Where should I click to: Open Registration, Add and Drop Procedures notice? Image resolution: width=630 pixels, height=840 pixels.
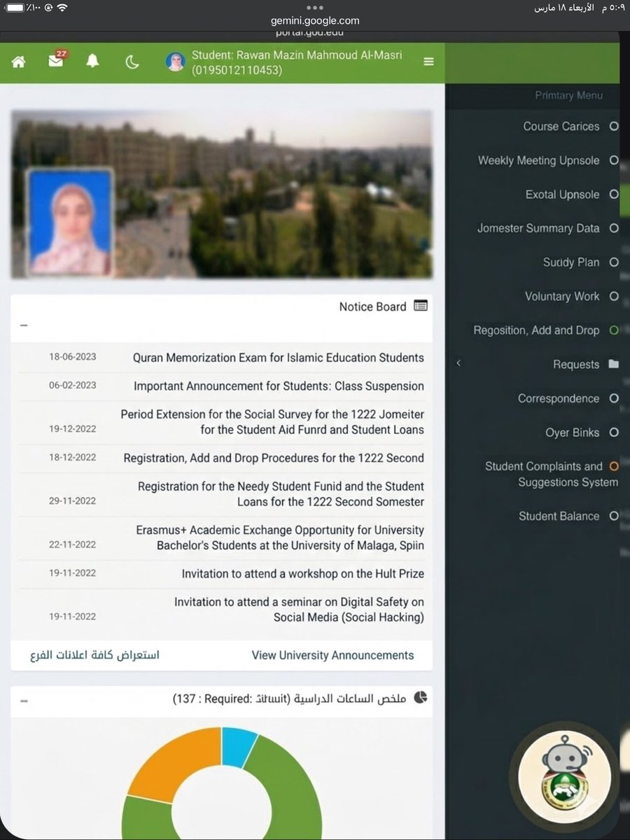(274, 458)
